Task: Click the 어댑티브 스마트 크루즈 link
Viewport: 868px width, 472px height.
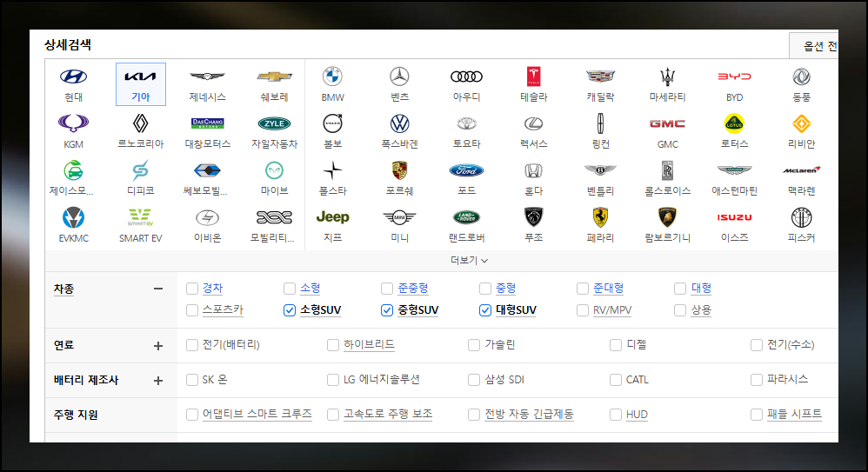Action: tap(257, 414)
